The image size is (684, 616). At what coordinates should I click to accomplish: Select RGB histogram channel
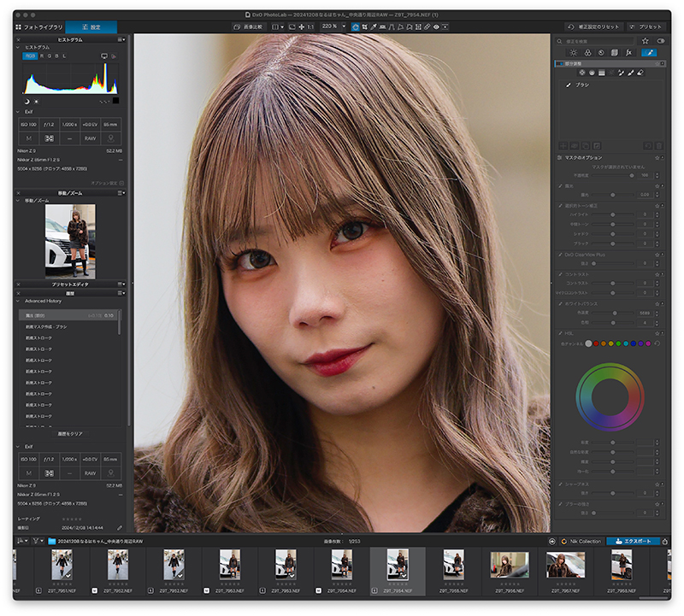[30, 56]
